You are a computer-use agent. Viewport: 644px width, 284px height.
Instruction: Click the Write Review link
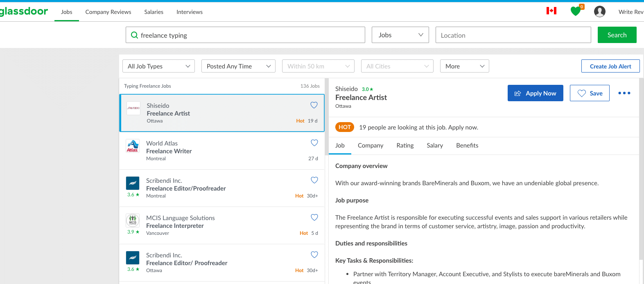[631, 12]
